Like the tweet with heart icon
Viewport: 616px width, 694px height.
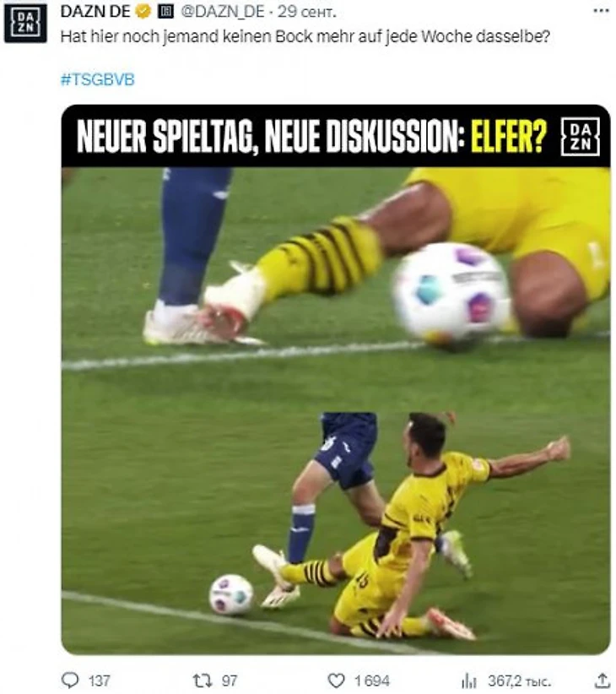coord(336,680)
